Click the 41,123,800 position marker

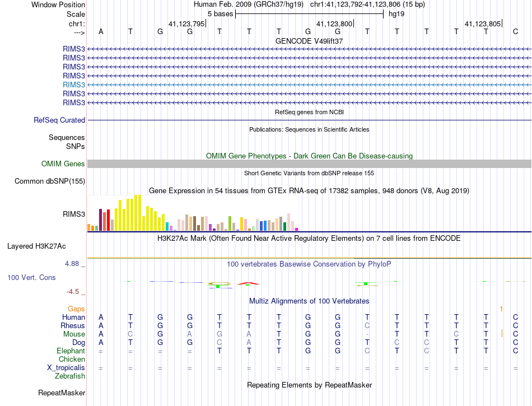pyautogui.click(x=335, y=24)
